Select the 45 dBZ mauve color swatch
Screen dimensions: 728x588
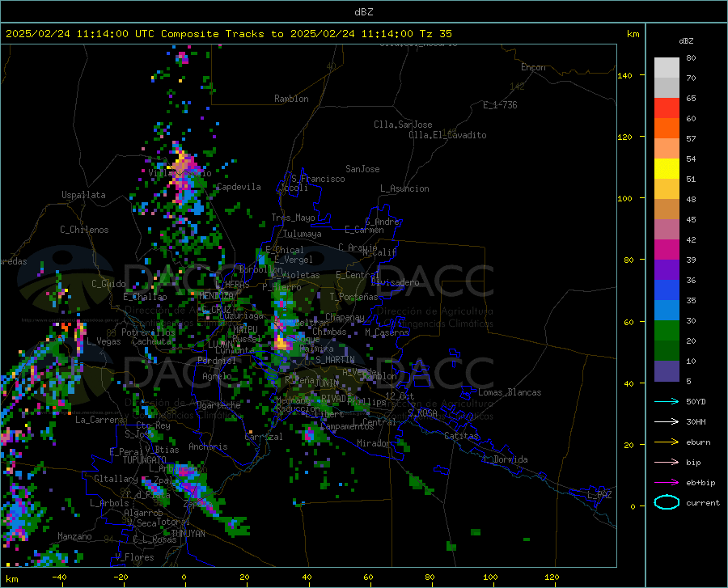(667, 230)
